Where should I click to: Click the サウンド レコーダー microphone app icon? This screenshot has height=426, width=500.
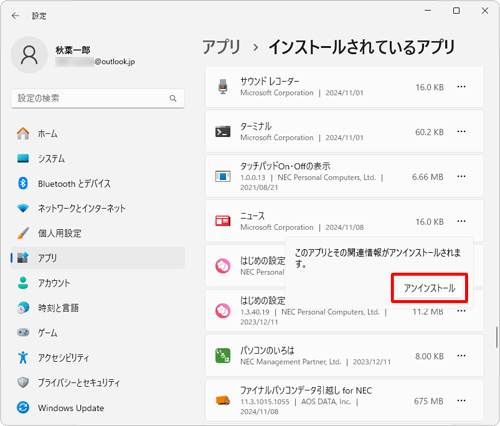click(223, 87)
